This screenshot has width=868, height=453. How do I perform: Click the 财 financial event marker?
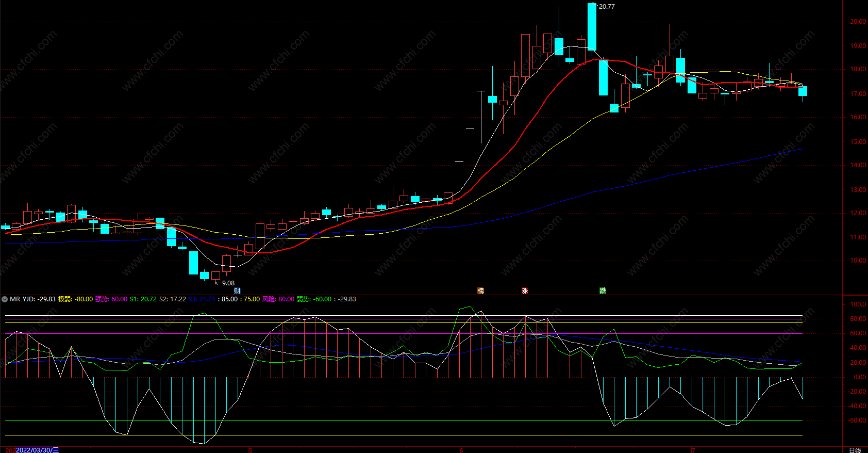(237, 291)
